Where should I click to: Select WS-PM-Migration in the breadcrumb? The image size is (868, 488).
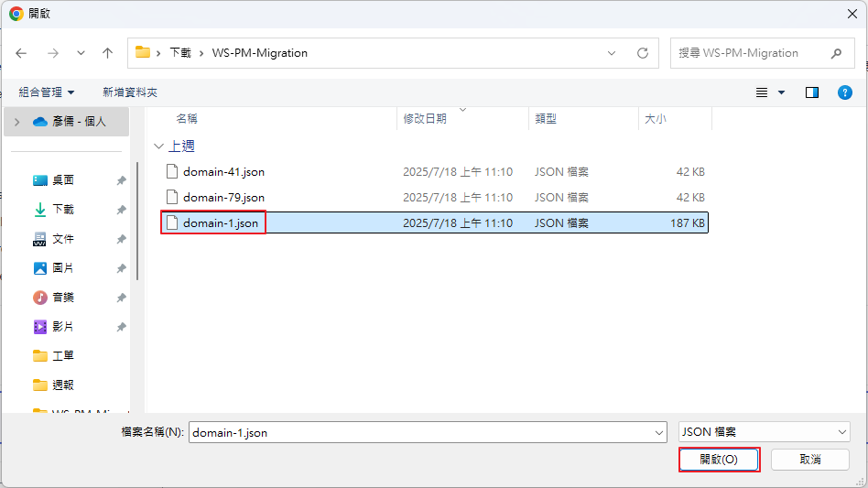pyautogui.click(x=260, y=53)
